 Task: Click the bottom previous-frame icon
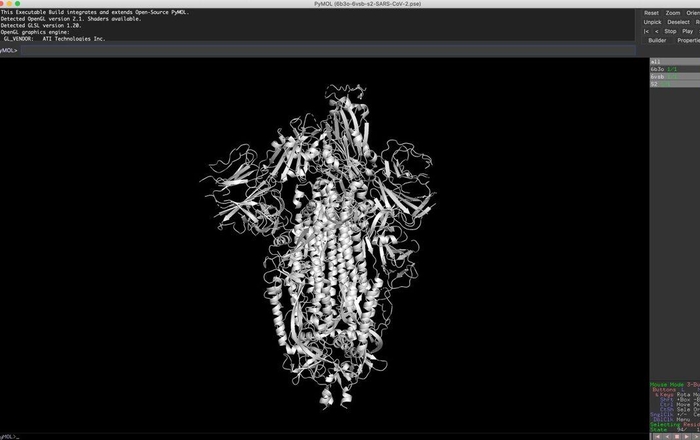(665, 436)
